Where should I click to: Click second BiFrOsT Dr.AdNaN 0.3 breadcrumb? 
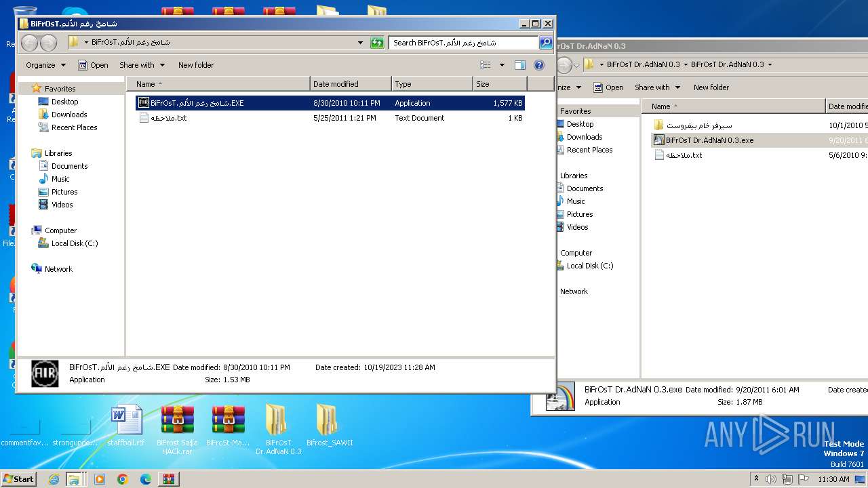727,65
